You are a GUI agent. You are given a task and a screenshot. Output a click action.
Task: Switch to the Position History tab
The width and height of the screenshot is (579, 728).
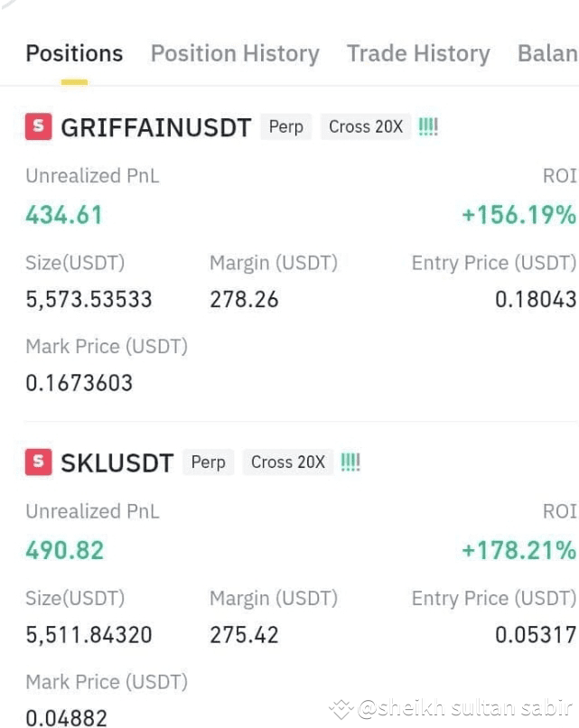point(234,53)
